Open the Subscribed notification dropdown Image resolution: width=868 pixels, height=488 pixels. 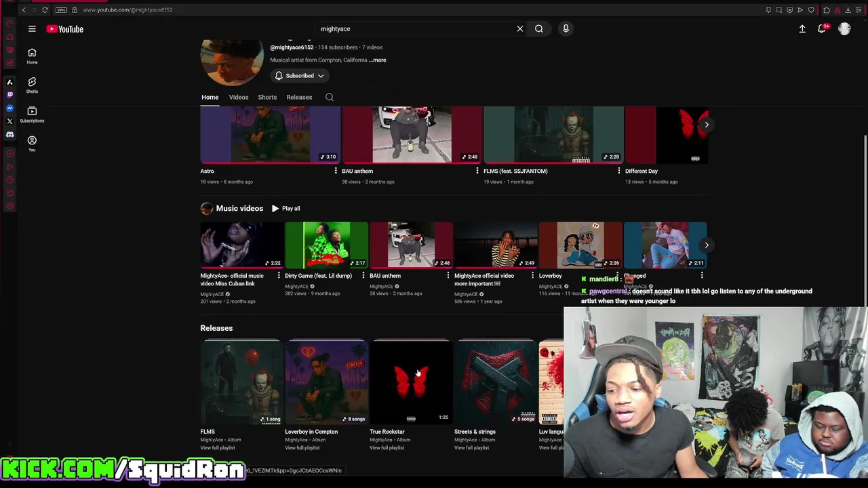click(300, 76)
